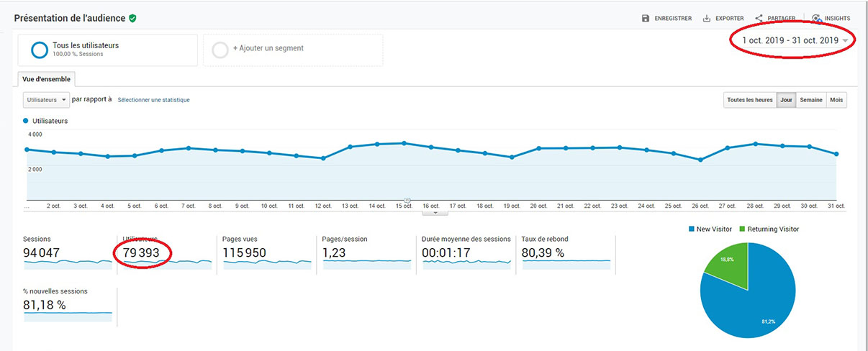Click the Enregistrer save icon
This screenshot has width=868, height=351.
click(x=646, y=18)
